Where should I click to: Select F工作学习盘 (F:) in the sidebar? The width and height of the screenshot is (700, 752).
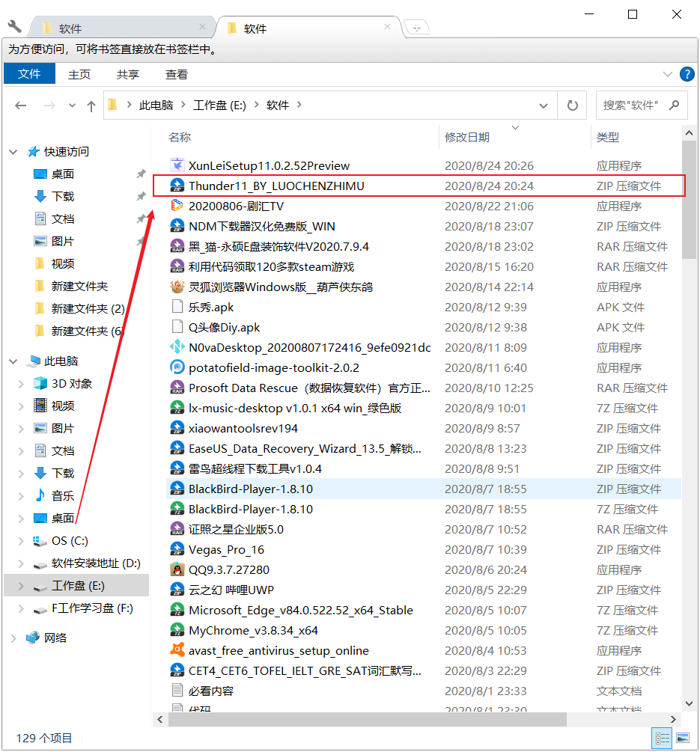coord(92,608)
